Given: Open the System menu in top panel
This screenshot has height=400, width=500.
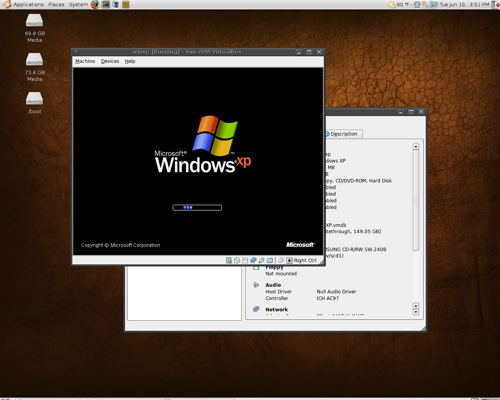Looking at the screenshot, I should pyautogui.click(x=78, y=4).
